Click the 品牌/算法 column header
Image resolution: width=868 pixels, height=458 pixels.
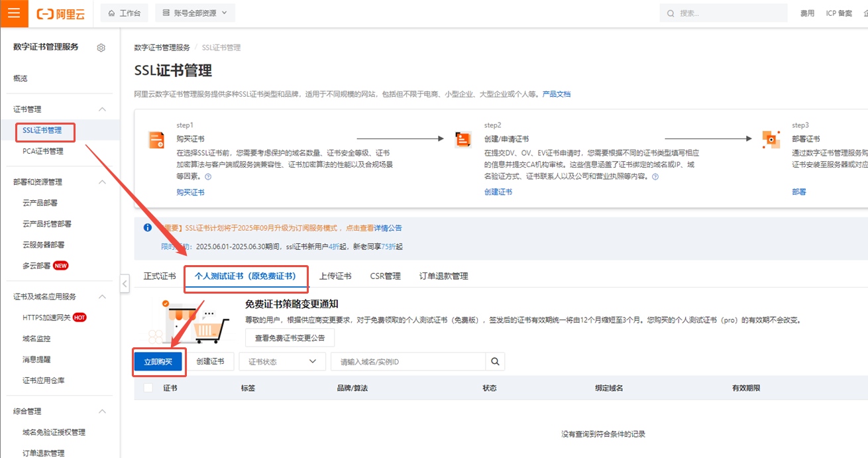tap(352, 388)
